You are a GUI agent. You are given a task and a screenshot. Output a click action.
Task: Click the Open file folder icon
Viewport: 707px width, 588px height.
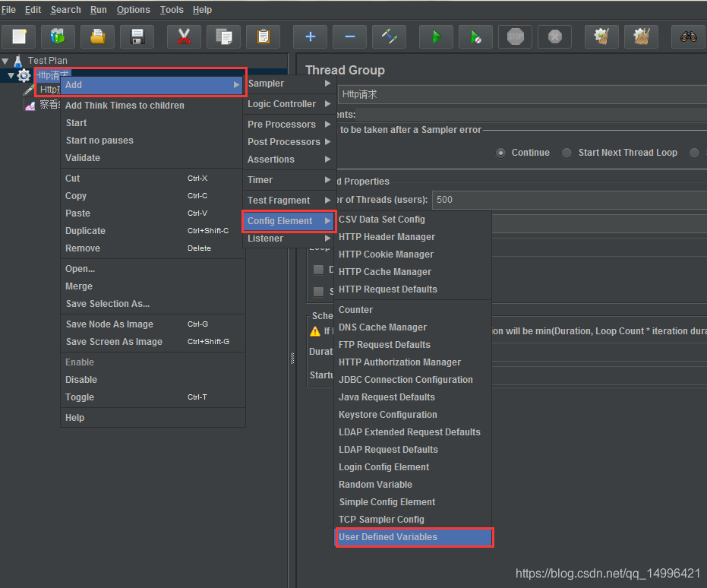tap(97, 36)
